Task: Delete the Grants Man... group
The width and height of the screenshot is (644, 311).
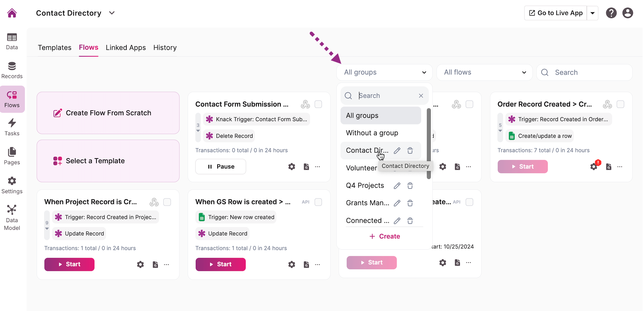Action: tap(410, 203)
